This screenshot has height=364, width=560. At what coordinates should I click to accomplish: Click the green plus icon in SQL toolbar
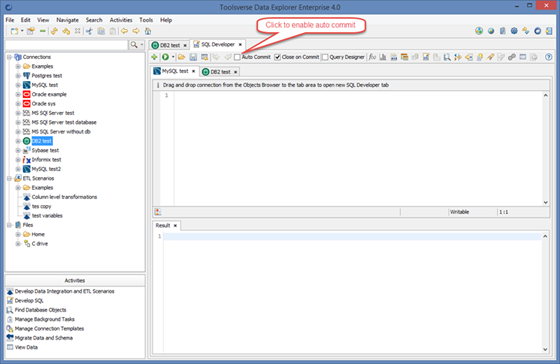[154, 57]
